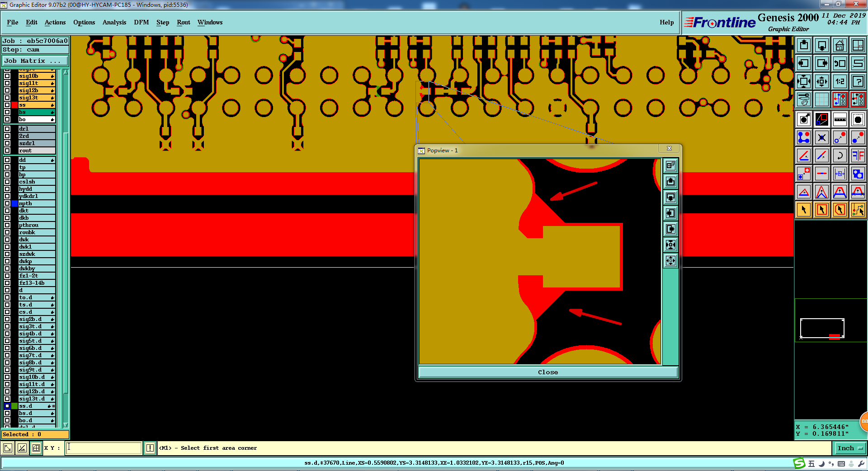Select the sig13t layer name

[37, 98]
